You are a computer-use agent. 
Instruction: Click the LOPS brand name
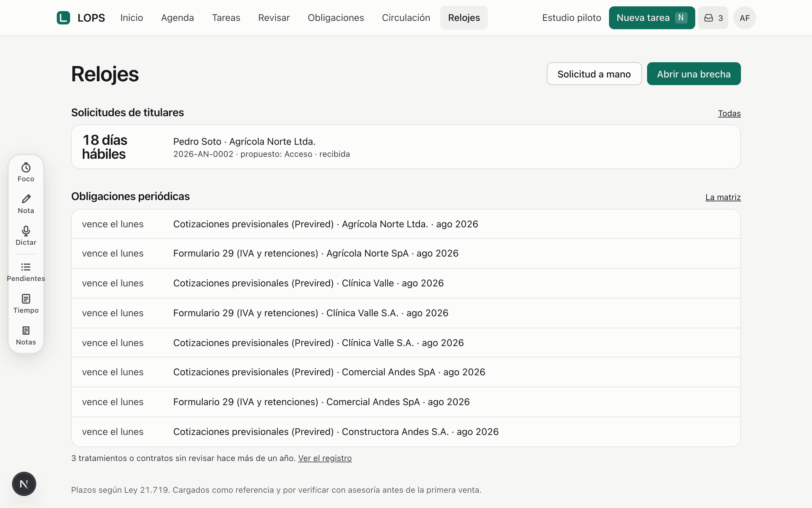[91, 18]
